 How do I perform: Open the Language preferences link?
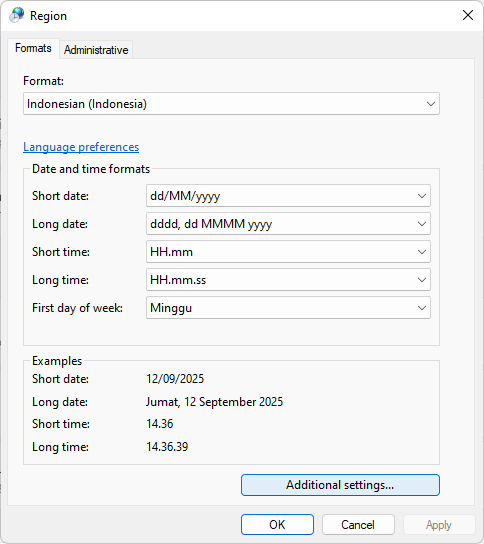pos(81,147)
